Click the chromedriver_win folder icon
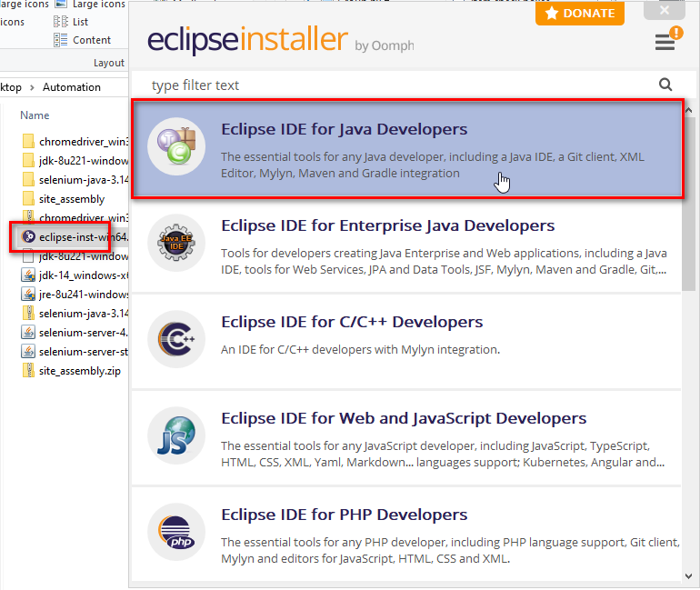Viewport: 700px width, 590px height. click(x=28, y=141)
